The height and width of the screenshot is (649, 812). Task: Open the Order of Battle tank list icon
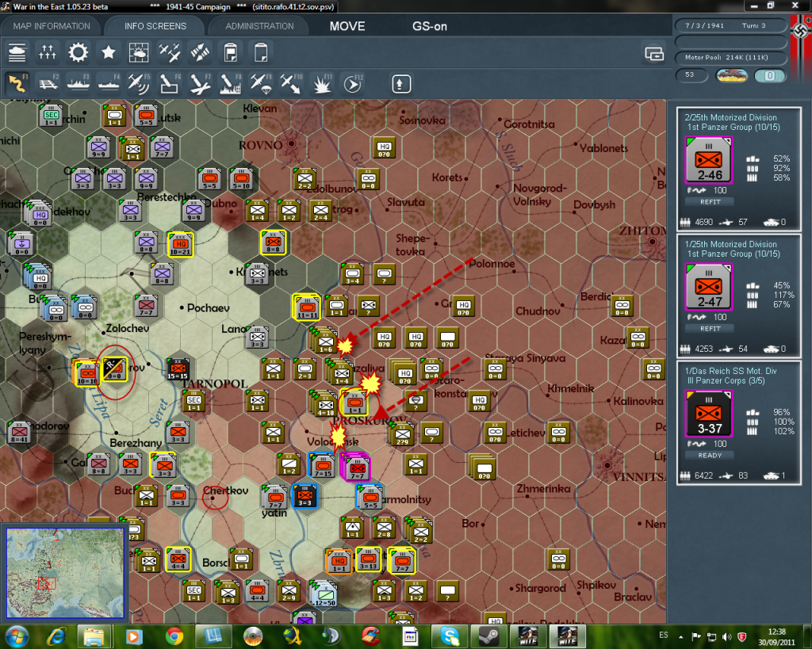[17, 52]
